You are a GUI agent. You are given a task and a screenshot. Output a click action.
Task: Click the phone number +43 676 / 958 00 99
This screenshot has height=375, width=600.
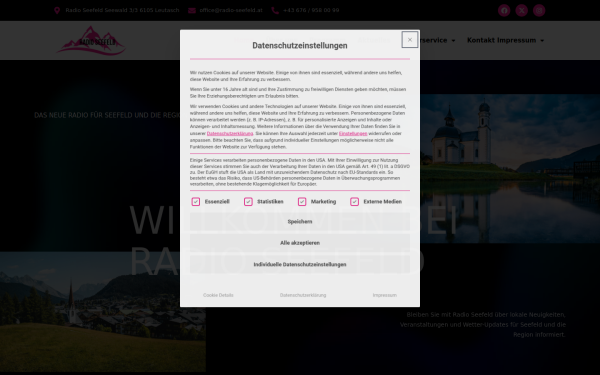click(x=311, y=10)
